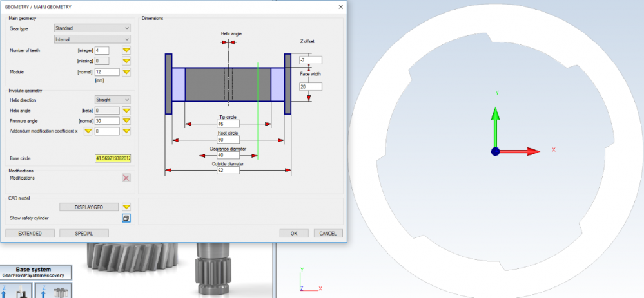644x298 pixels.
Task: Open yellow arrow menu beside Number of teeth
Action: (x=126, y=50)
